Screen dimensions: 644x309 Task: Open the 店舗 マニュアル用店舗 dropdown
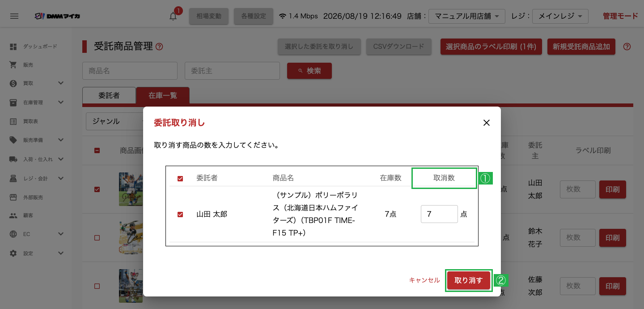(467, 16)
